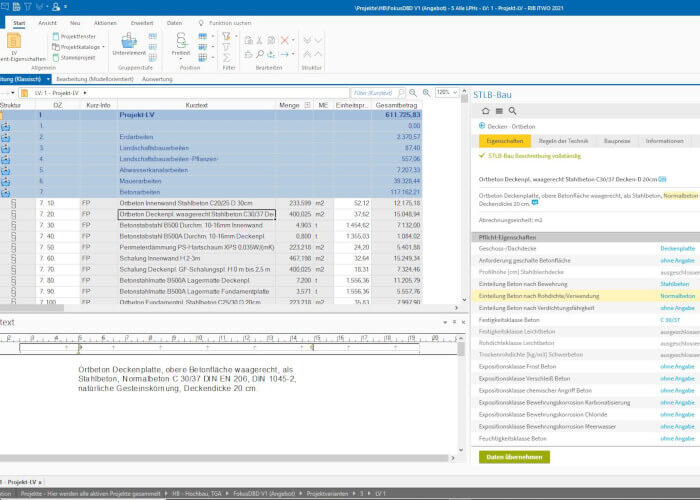Image resolution: width=700 pixels, height=500 pixels.
Task: Open the Neu ribbon tab
Action: tap(75, 23)
